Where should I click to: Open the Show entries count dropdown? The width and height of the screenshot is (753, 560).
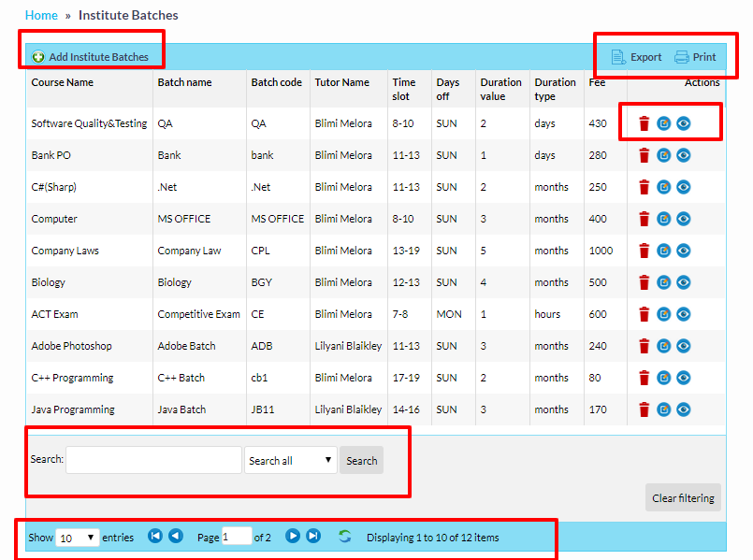coord(78,538)
